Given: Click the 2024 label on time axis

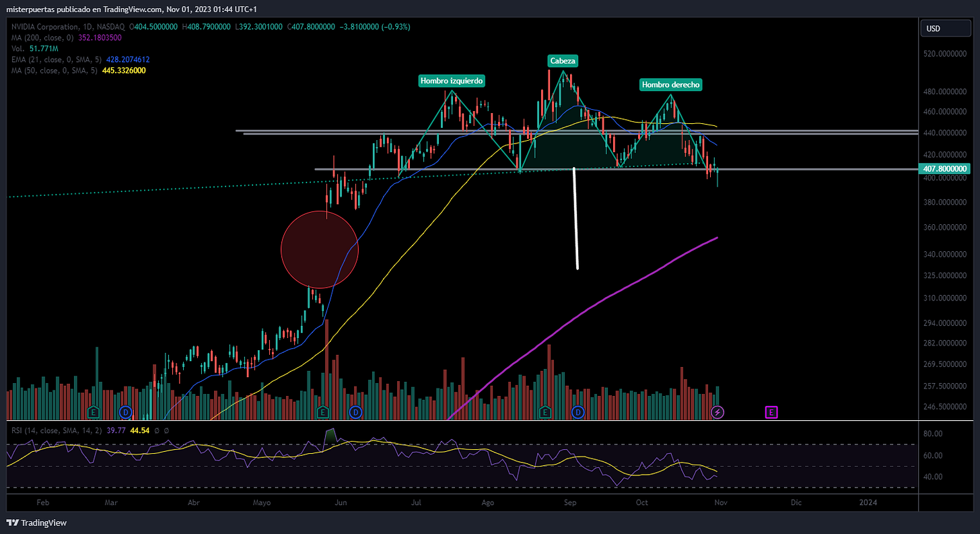Looking at the screenshot, I should coord(869,502).
